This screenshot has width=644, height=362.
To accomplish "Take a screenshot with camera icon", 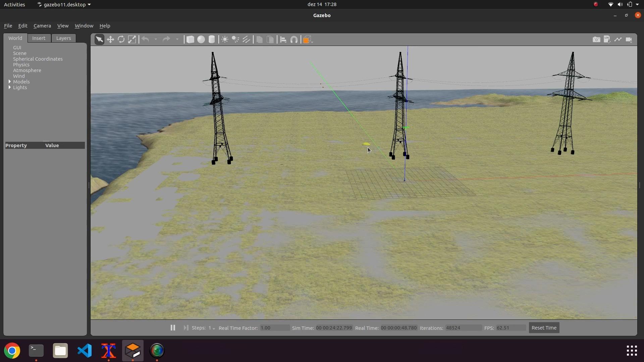I will click(x=596, y=40).
